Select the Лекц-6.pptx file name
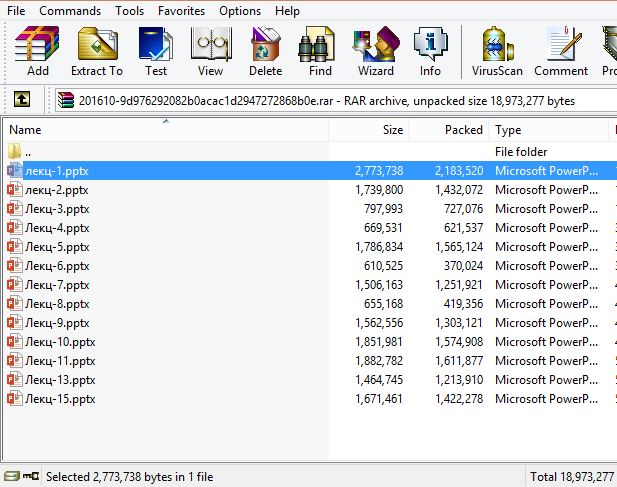 coord(57,266)
